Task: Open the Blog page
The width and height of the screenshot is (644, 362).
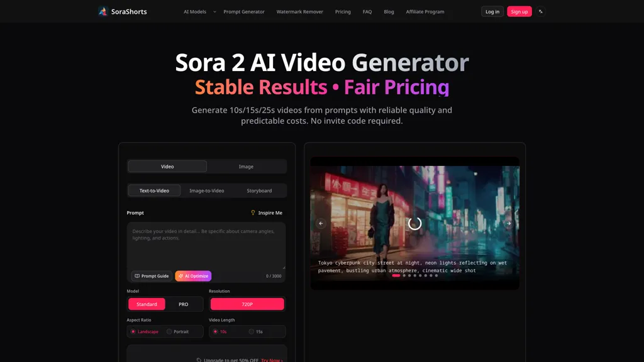Action: pos(389,11)
